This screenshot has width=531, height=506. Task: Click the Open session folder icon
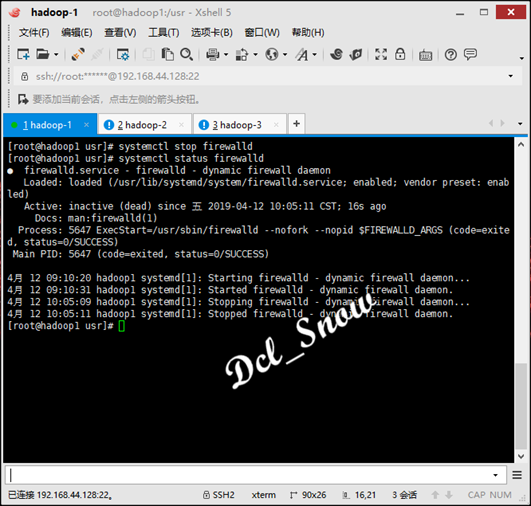[x=43, y=54]
